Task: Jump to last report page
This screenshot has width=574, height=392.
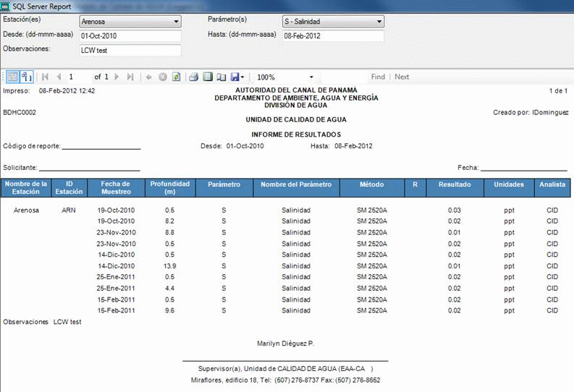Action: 130,77
